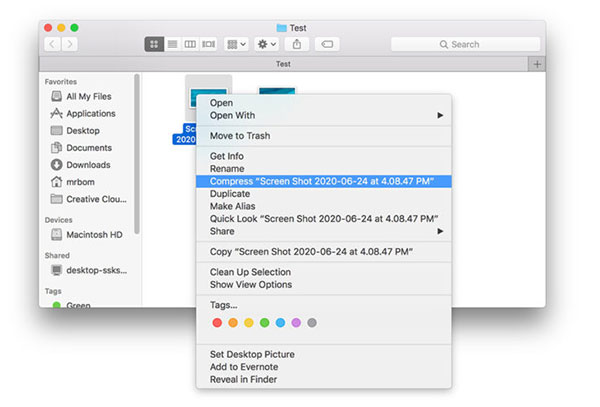The image size is (600, 407).
Task: Click the desktop-ssks shared computer icon
Action: click(57, 270)
